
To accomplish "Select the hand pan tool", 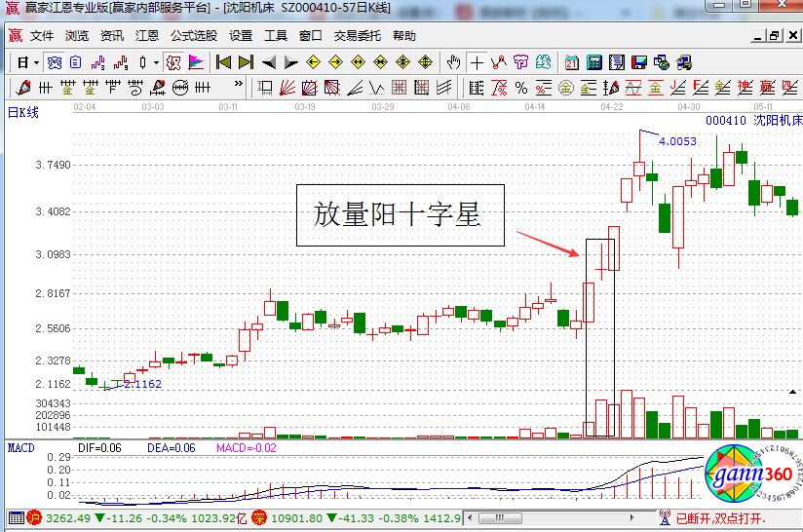I will tap(453, 62).
